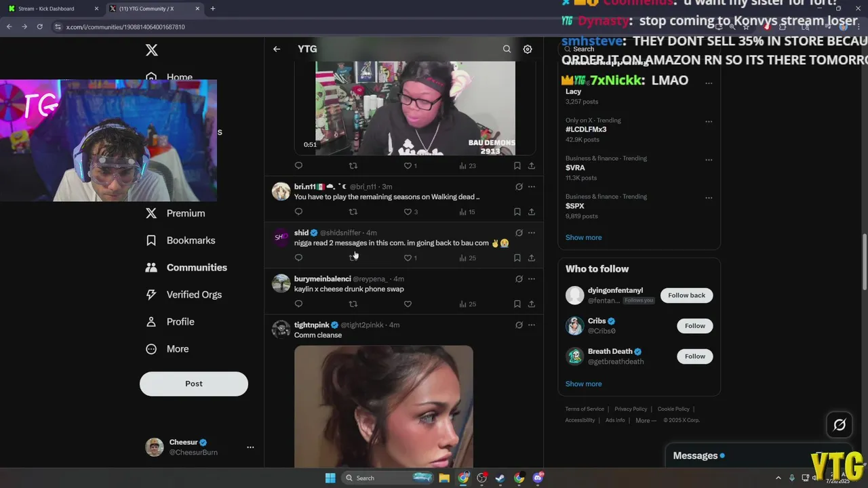Follow back dyingonfentanyl
868x488 pixels.
(687, 295)
